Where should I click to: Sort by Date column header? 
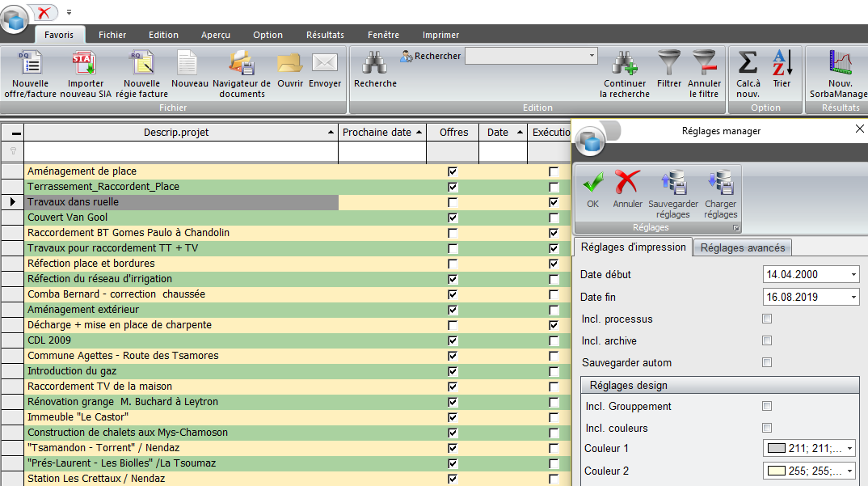coord(503,133)
